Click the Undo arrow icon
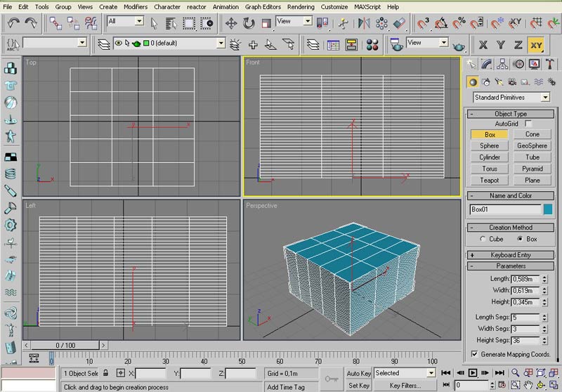 coord(13,23)
